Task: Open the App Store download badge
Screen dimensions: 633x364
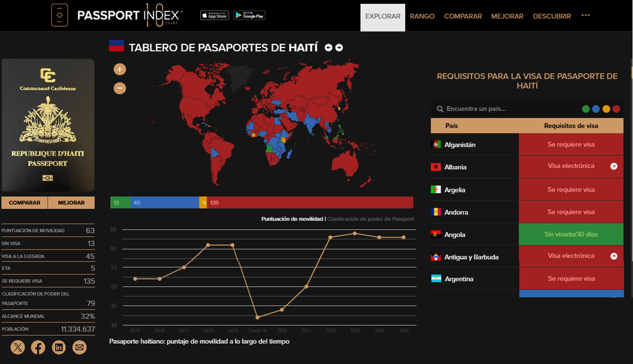Action: (215, 15)
